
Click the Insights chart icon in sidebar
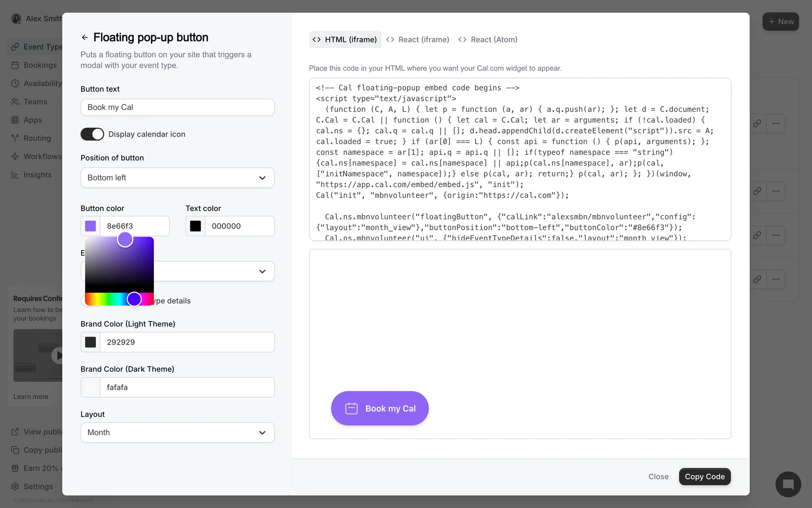(x=15, y=175)
